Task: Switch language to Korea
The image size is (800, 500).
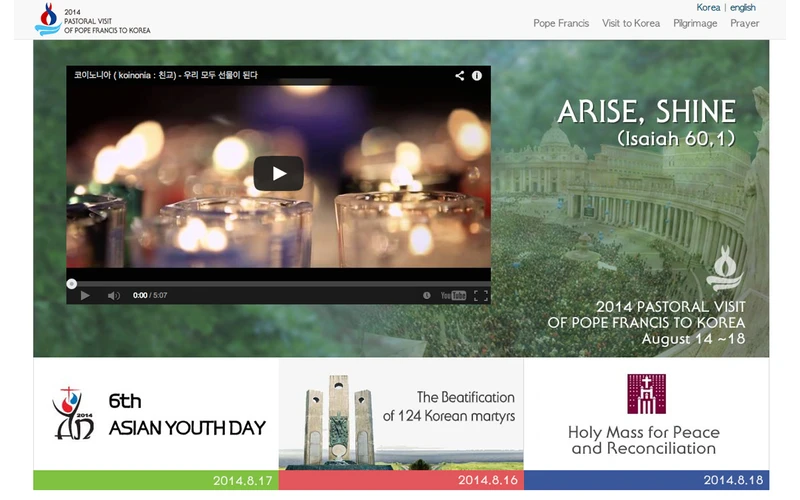Action: [x=708, y=8]
